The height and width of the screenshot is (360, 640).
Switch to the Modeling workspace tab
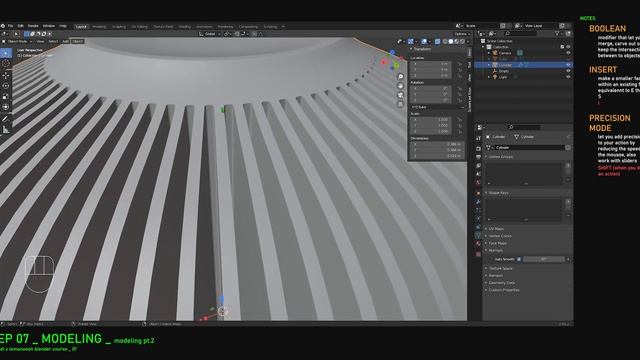click(99, 27)
